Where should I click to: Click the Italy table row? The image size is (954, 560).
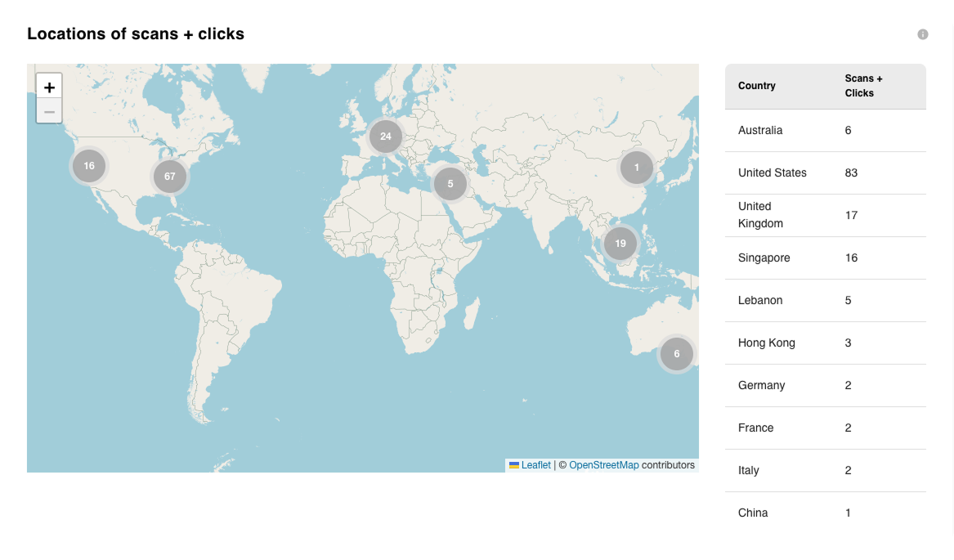[826, 471]
